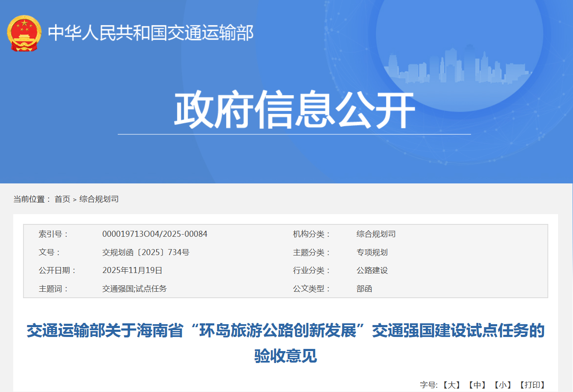Click the national emblem logo

(24, 33)
